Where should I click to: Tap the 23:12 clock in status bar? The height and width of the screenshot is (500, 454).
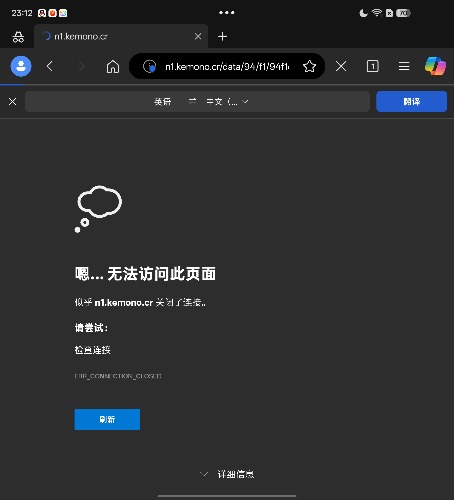coord(22,13)
